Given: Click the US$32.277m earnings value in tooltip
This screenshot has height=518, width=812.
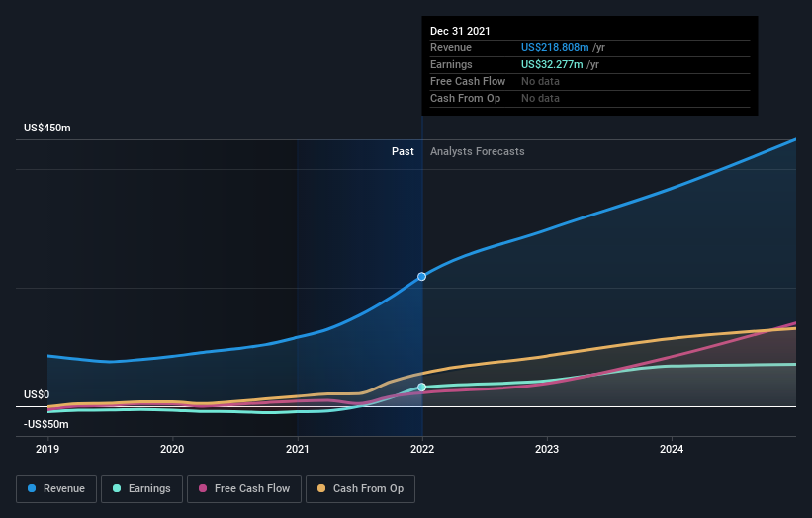Looking at the screenshot, I should [552, 64].
